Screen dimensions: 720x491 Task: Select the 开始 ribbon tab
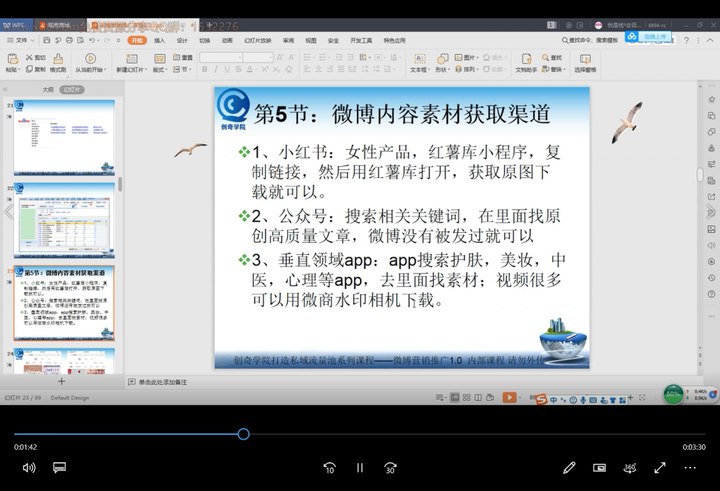pos(137,40)
